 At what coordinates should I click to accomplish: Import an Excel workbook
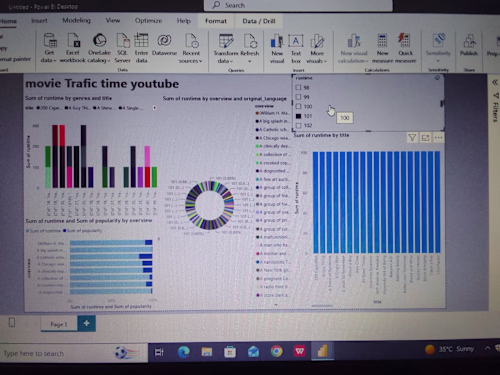(x=73, y=48)
